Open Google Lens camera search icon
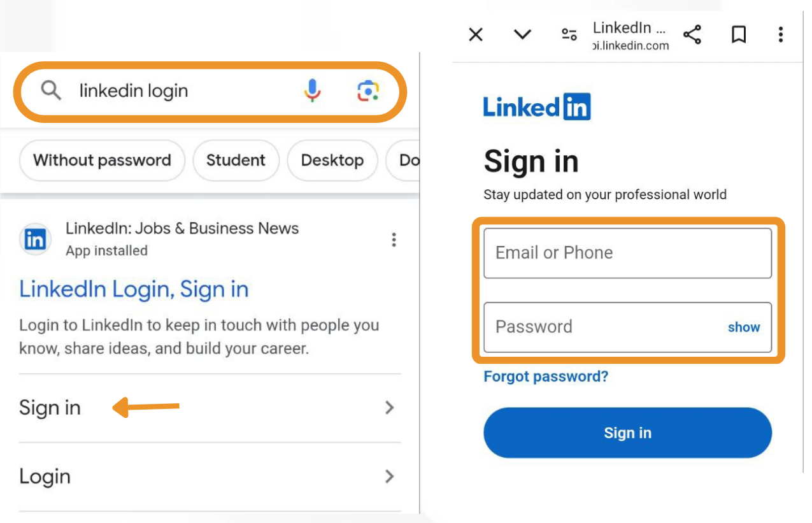 (x=368, y=91)
